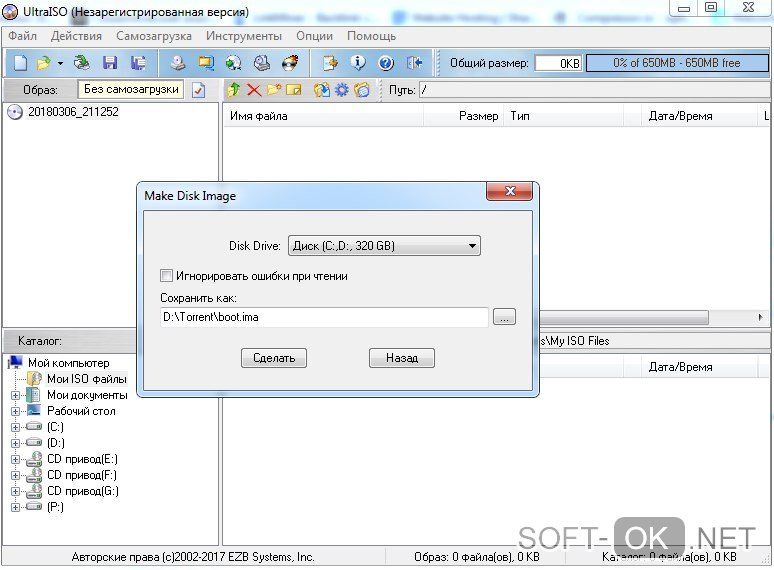The width and height of the screenshot is (774, 570).
Task: Expand the Мои документы tree node
Action: pyautogui.click(x=15, y=395)
